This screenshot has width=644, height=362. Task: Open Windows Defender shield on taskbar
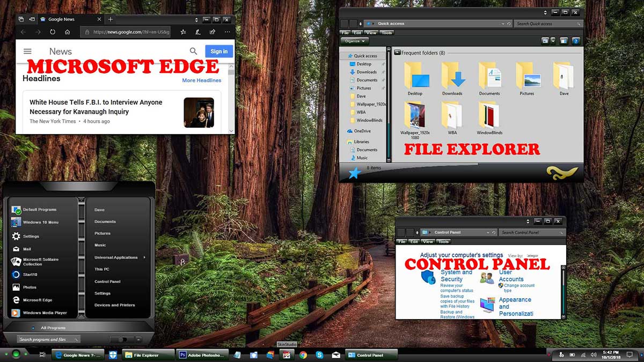tap(113, 354)
